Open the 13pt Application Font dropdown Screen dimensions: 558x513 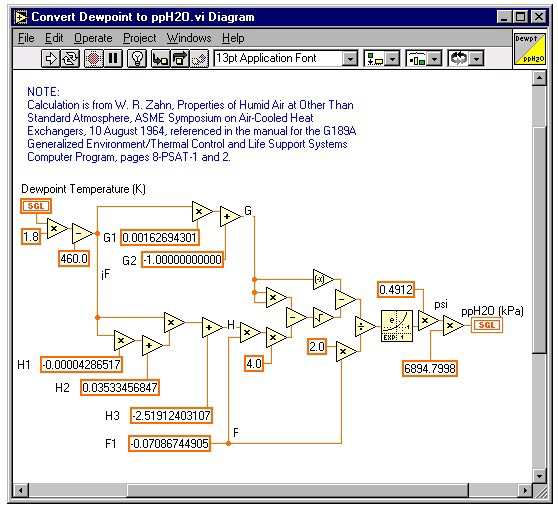(x=285, y=58)
